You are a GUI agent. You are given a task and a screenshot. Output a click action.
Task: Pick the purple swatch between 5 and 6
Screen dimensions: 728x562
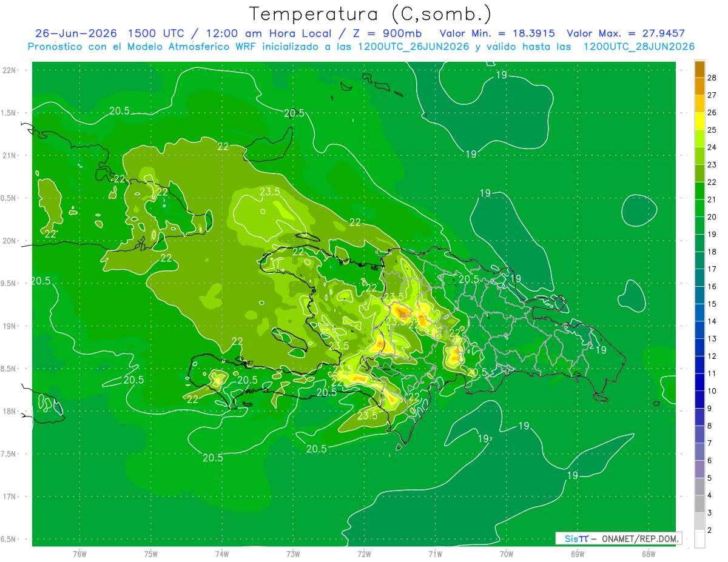pos(699,469)
